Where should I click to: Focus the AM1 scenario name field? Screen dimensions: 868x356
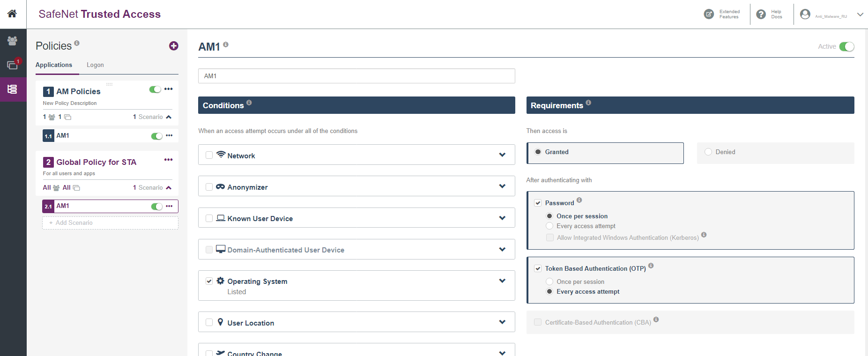click(x=356, y=76)
